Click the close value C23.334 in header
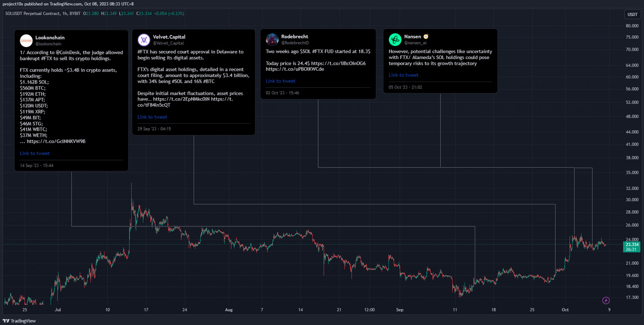Viewport: 644px width, 325px height. tap(144, 13)
